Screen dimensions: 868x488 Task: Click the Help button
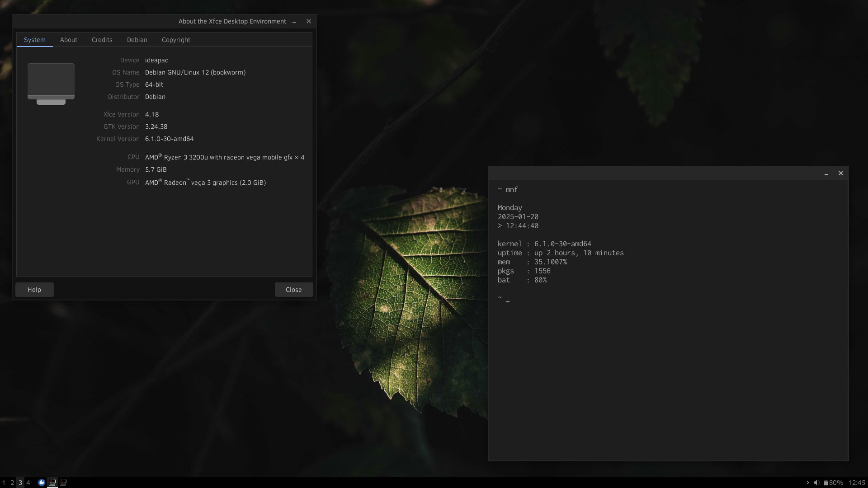34,290
